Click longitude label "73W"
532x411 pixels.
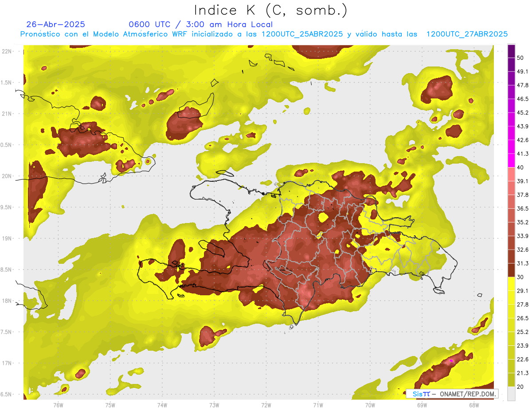pos(214,405)
